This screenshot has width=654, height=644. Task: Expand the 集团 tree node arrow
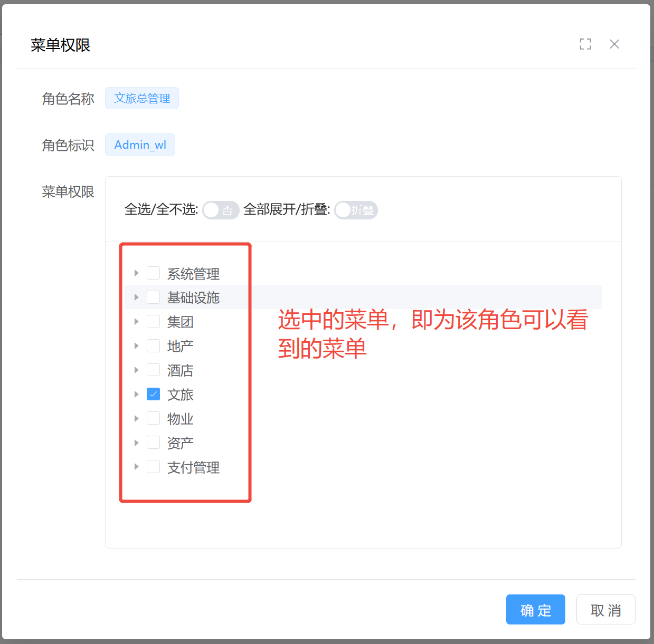(x=136, y=322)
